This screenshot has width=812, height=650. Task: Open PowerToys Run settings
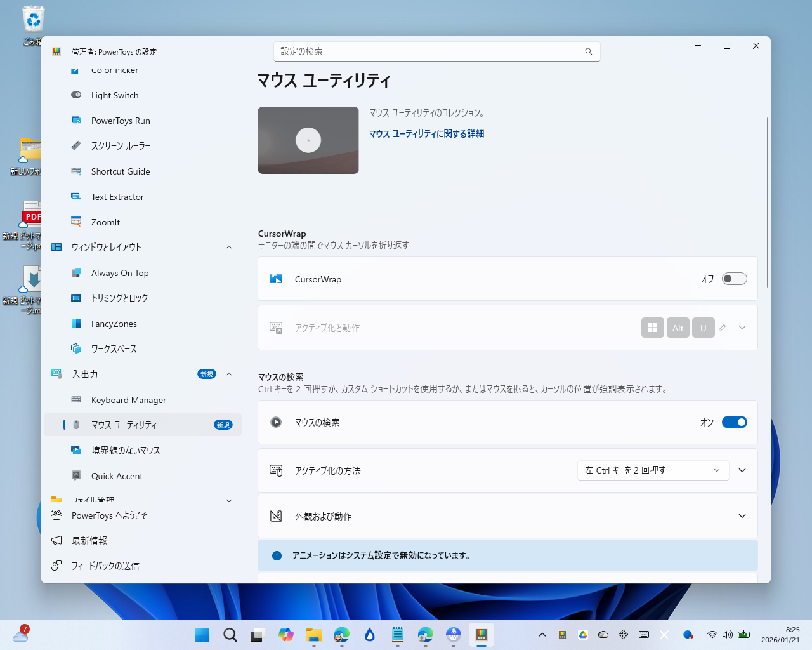121,120
